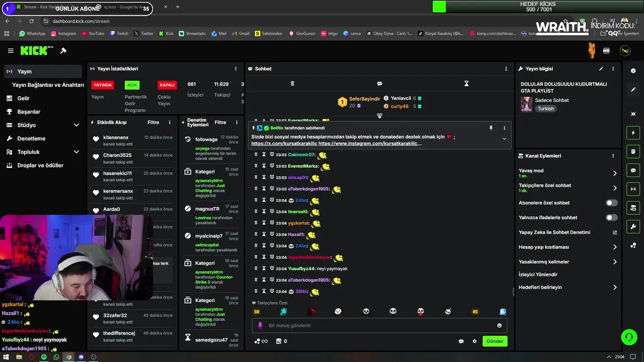Open Spotify from the Windows taskbar
The width and height of the screenshot is (644, 362).
click(44, 357)
